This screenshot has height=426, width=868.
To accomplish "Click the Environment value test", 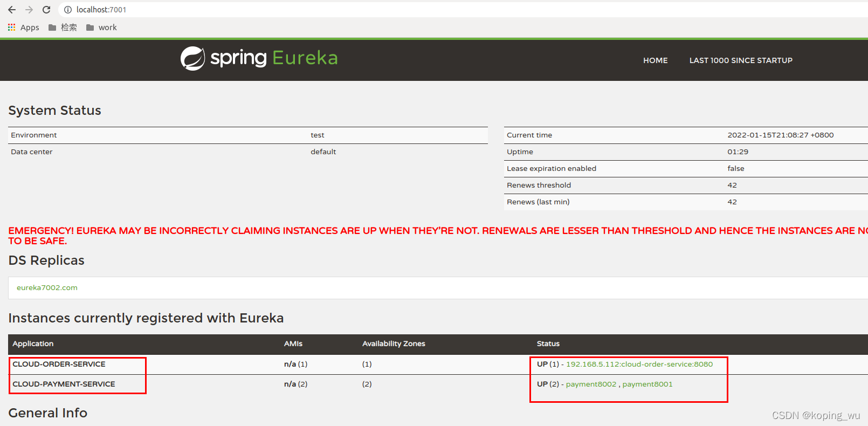I will [x=318, y=135].
